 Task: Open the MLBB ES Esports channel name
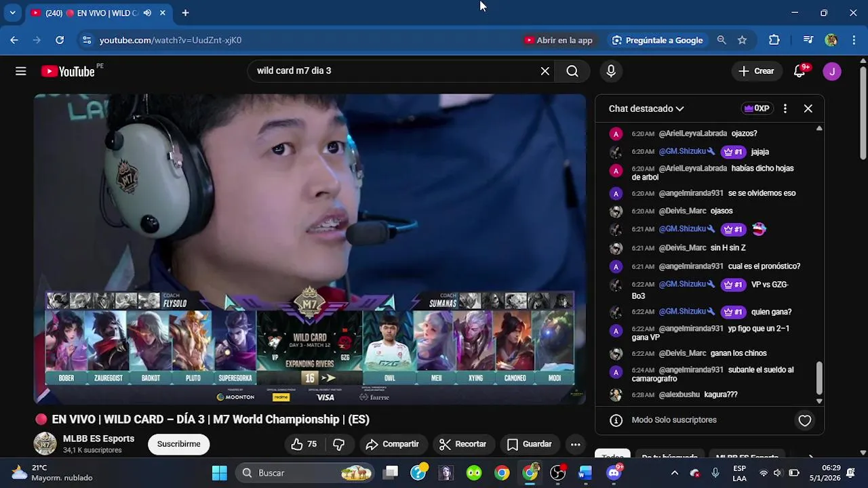pos(98,439)
